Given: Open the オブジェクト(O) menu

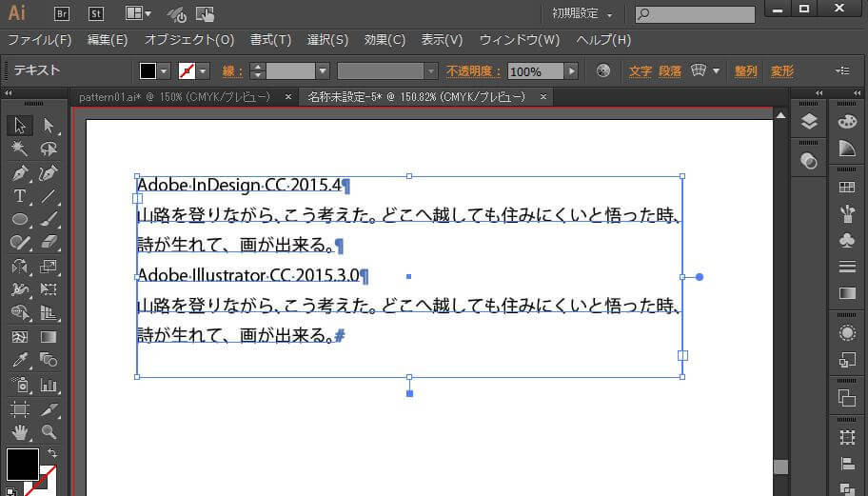Looking at the screenshot, I should click(189, 40).
